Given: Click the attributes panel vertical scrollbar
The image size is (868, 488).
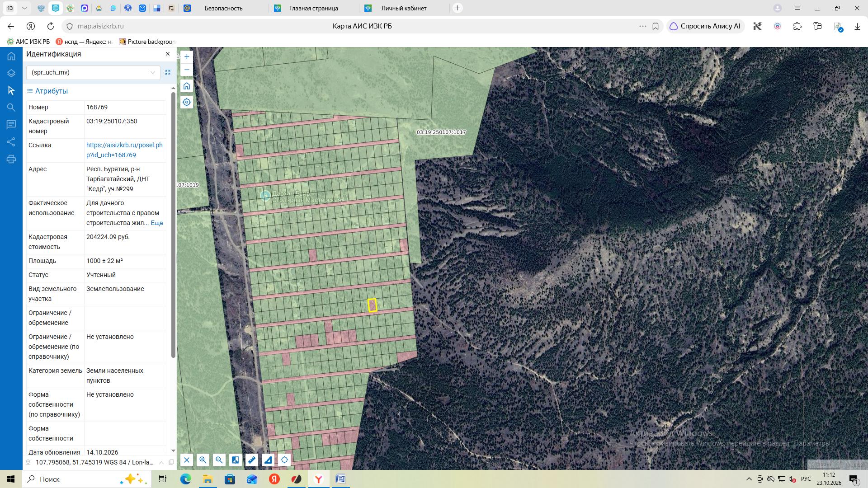Looking at the screenshot, I should click(173, 225).
